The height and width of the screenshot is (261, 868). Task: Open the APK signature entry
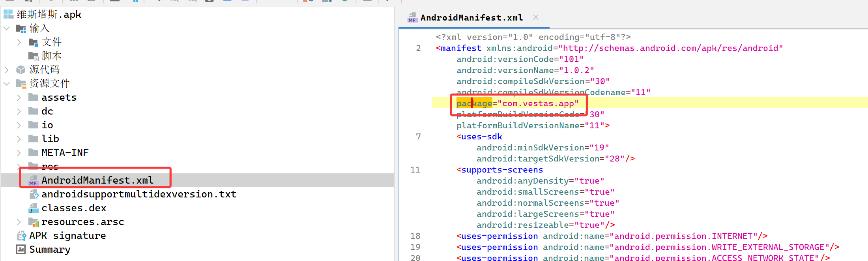(67, 236)
